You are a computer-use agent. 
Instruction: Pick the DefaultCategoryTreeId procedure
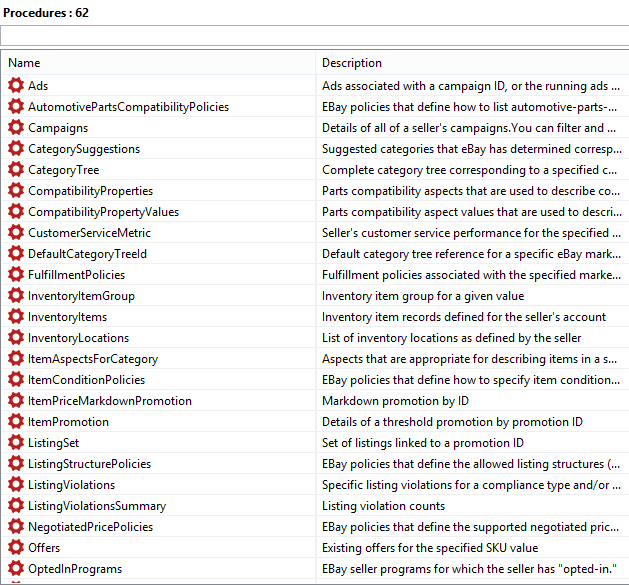pyautogui.click(x=87, y=254)
